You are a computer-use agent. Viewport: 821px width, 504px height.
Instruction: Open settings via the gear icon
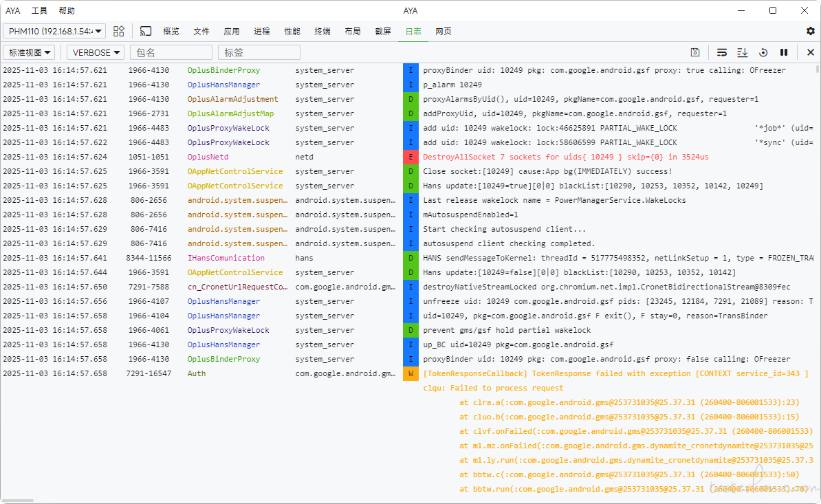pyautogui.click(x=810, y=31)
